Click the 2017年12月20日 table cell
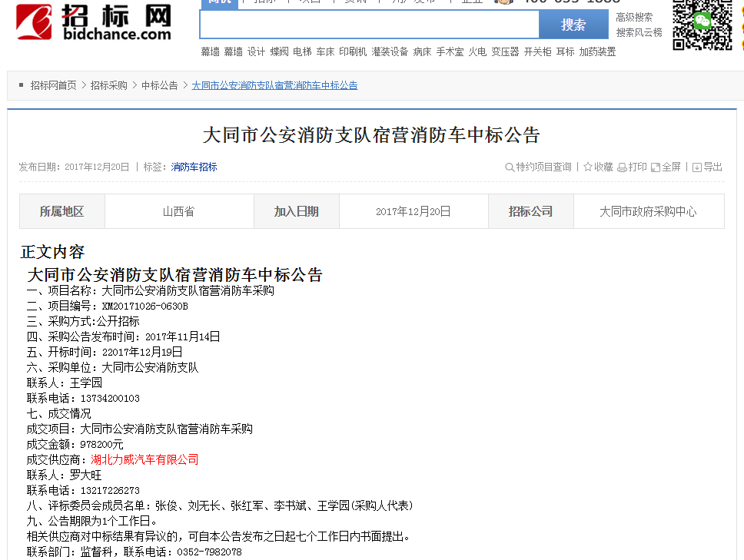 pos(414,211)
